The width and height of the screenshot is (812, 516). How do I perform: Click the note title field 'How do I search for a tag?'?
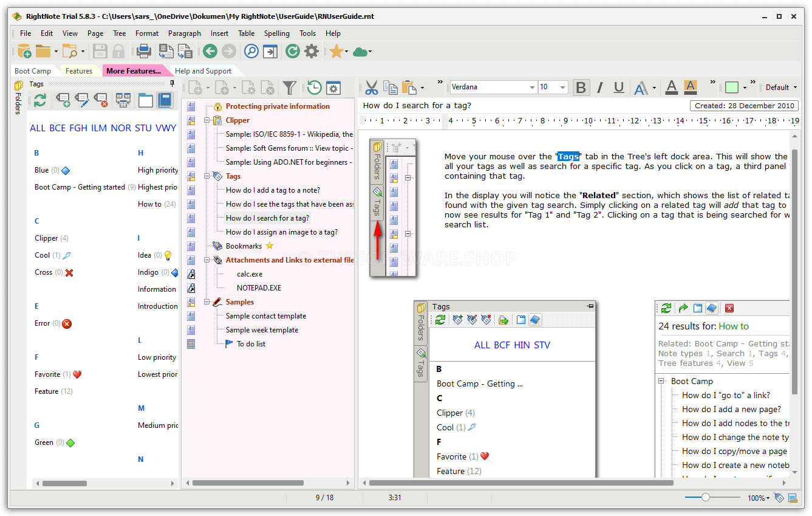tap(417, 106)
